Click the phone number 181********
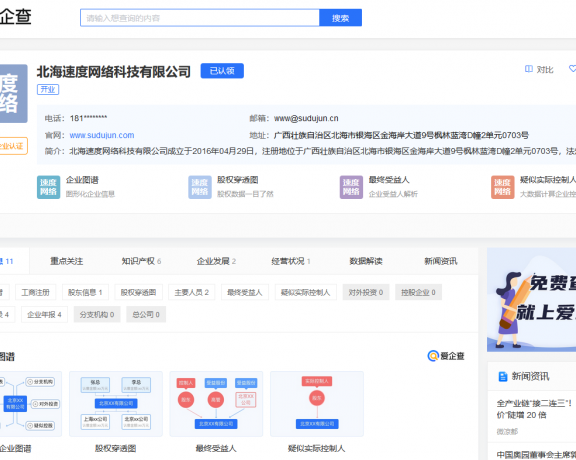The image size is (576, 460). pyautogui.click(x=89, y=118)
